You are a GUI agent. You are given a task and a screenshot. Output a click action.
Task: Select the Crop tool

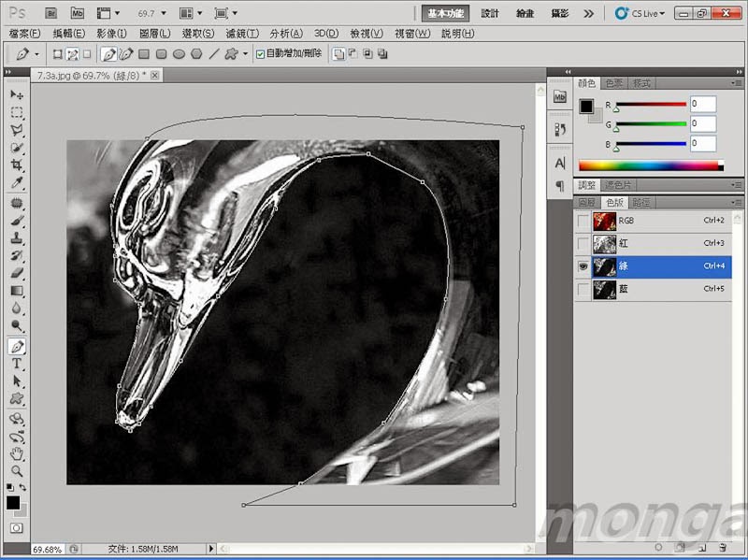click(x=17, y=165)
